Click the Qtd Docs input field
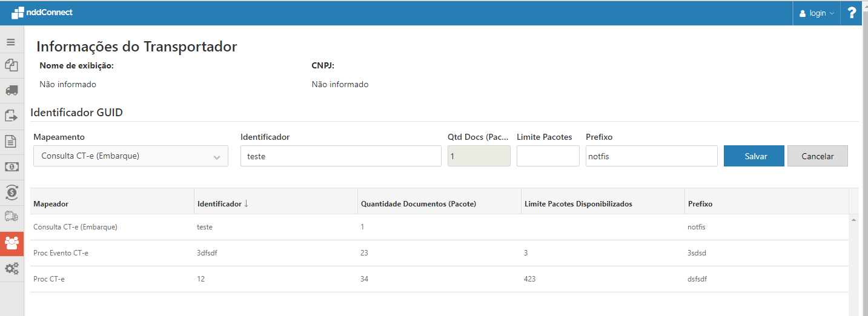Screen dimensions: 868x316 pyautogui.click(x=479, y=156)
